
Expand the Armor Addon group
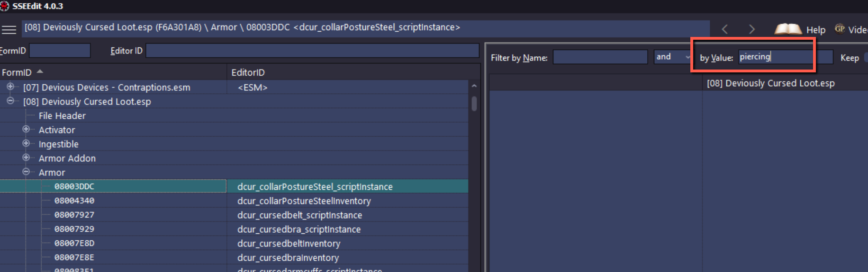[x=26, y=158]
